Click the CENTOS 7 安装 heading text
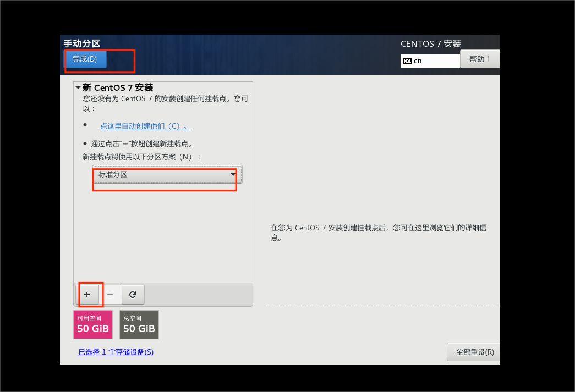Screen dimensions: 575x392 pos(431,43)
